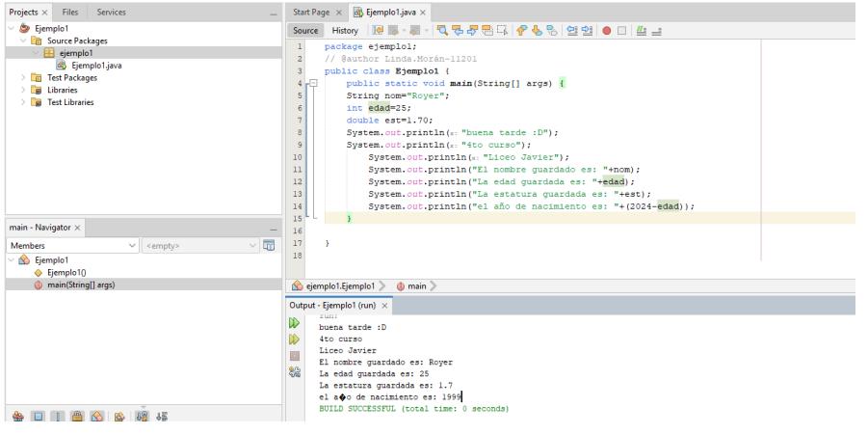Minimize the Navigator window group
This screenshot has width=868, height=434.
274,229
